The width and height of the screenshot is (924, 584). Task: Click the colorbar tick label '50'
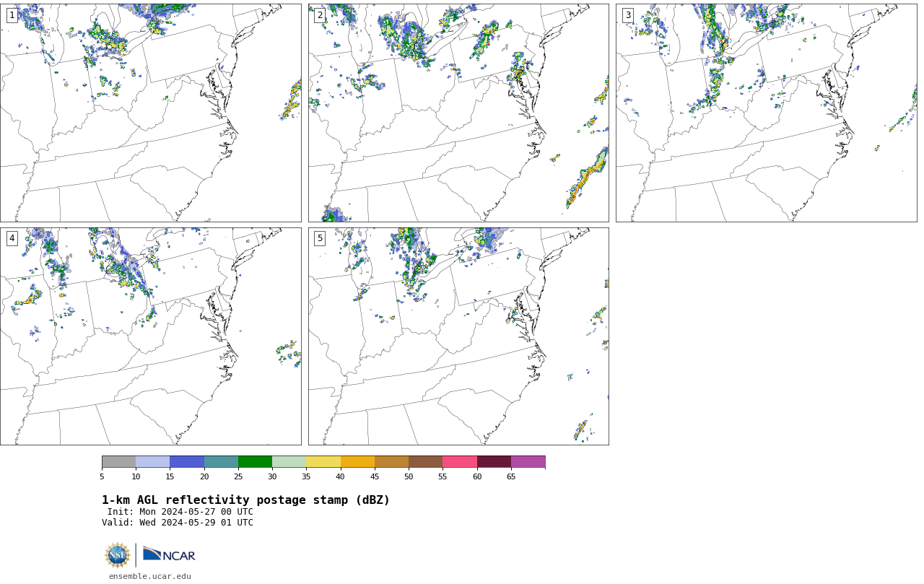[x=409, y=476]
